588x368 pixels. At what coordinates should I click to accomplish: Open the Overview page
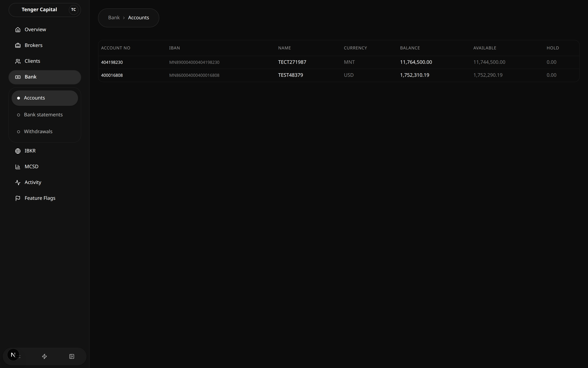point(45,29)
